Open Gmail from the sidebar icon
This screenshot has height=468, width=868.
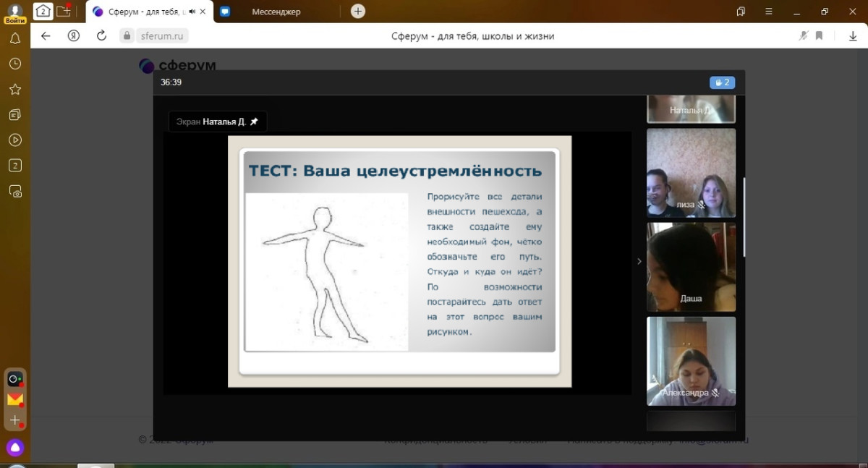(x=14, y=399)
